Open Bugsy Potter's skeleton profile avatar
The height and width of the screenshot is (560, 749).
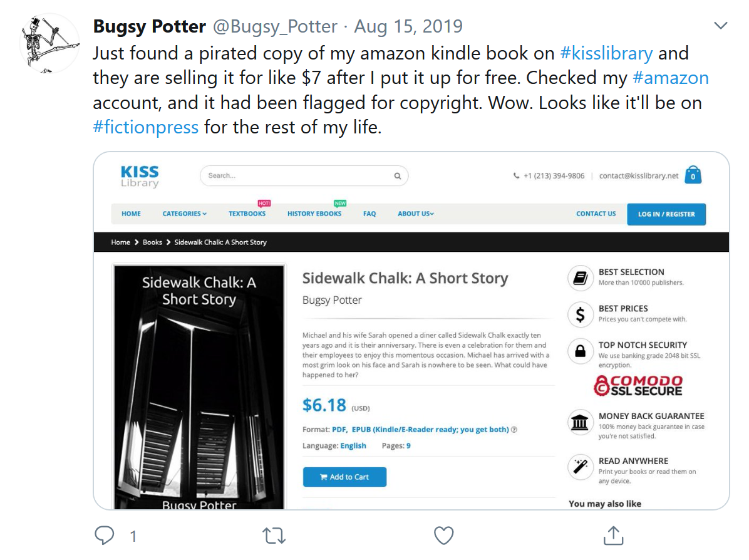click(49, 43)
